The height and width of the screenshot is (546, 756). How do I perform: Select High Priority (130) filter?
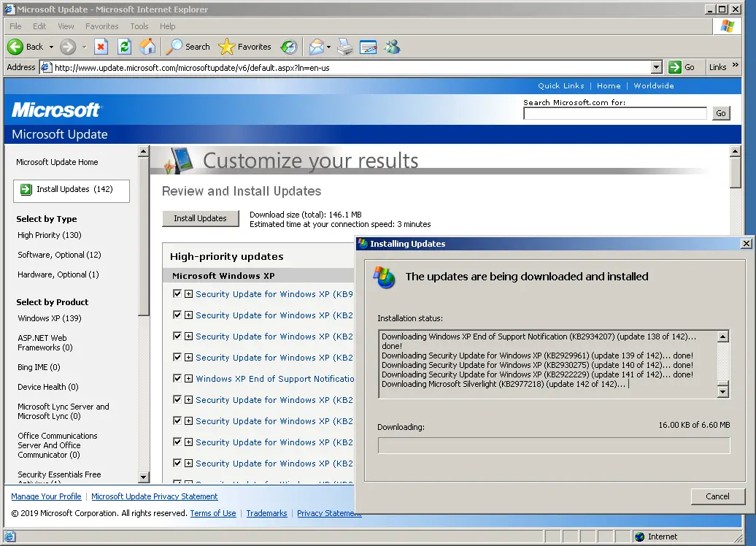50,235
